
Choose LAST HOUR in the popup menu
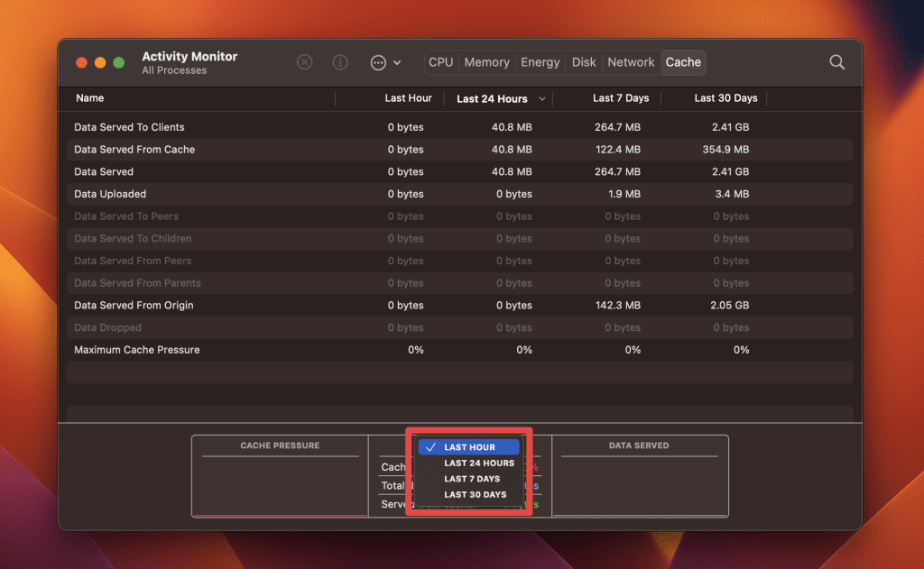pyautogui.click(x=468, y=447)
